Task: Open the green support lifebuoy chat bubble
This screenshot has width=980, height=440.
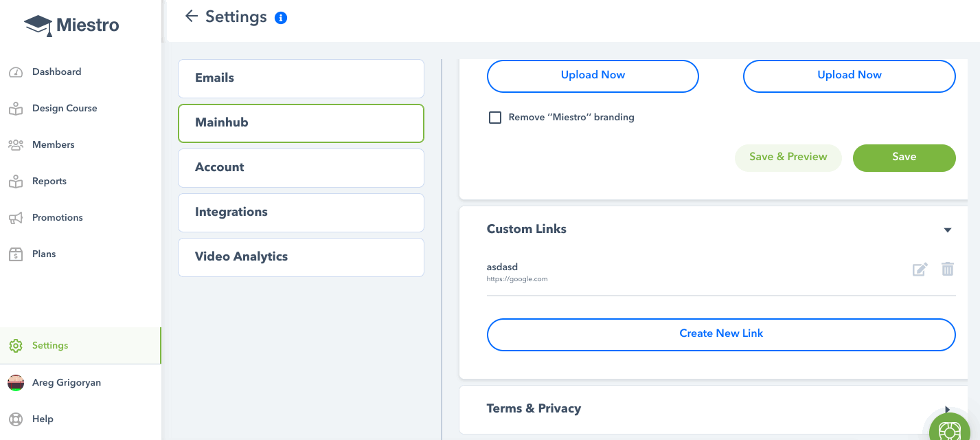Action: 950,428
